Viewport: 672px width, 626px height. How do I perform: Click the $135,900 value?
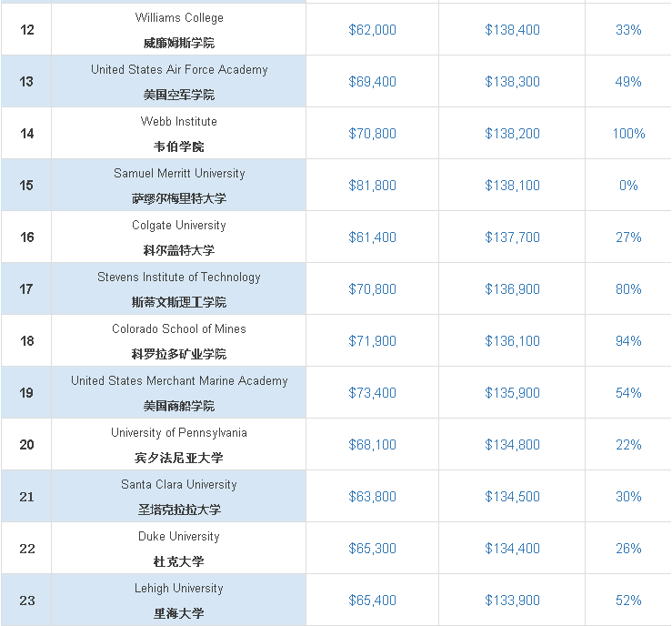512,393
